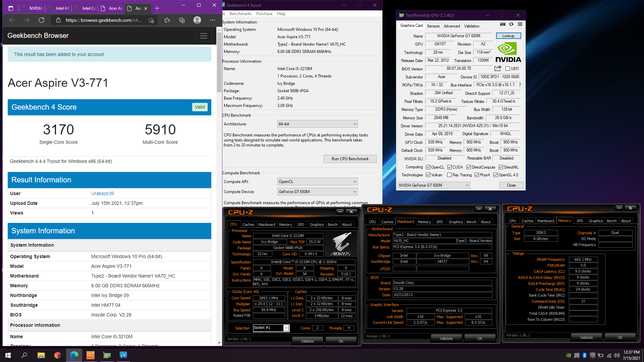Toggle Geekbench Browser hamburger navigation

203,36
